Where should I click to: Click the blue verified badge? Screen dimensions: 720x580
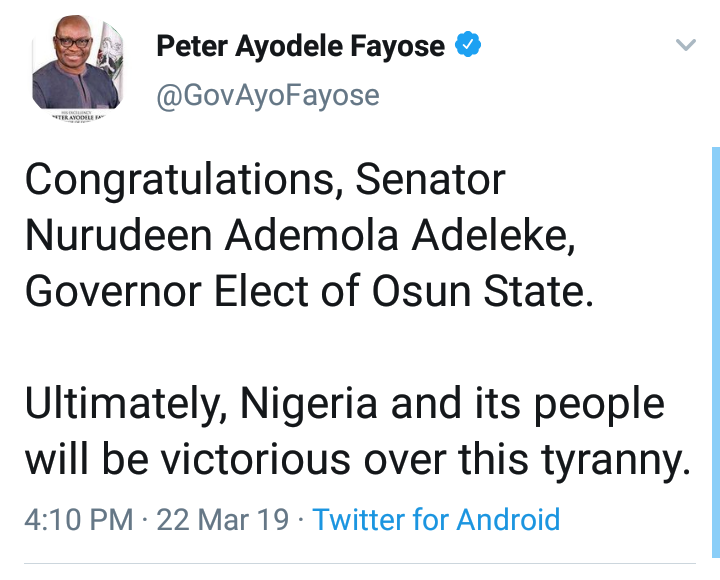[x=468, y=45]
